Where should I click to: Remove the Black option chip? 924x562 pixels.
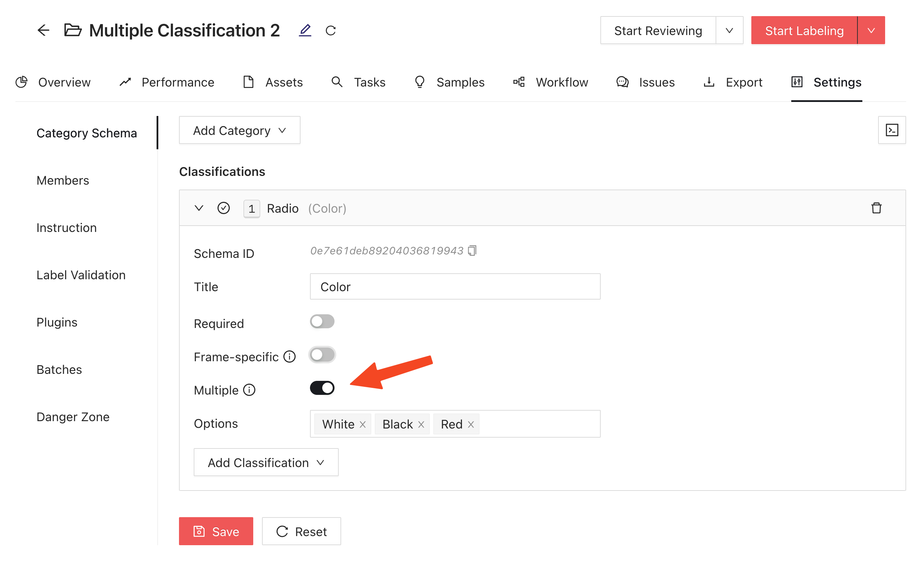click(421, 424)
